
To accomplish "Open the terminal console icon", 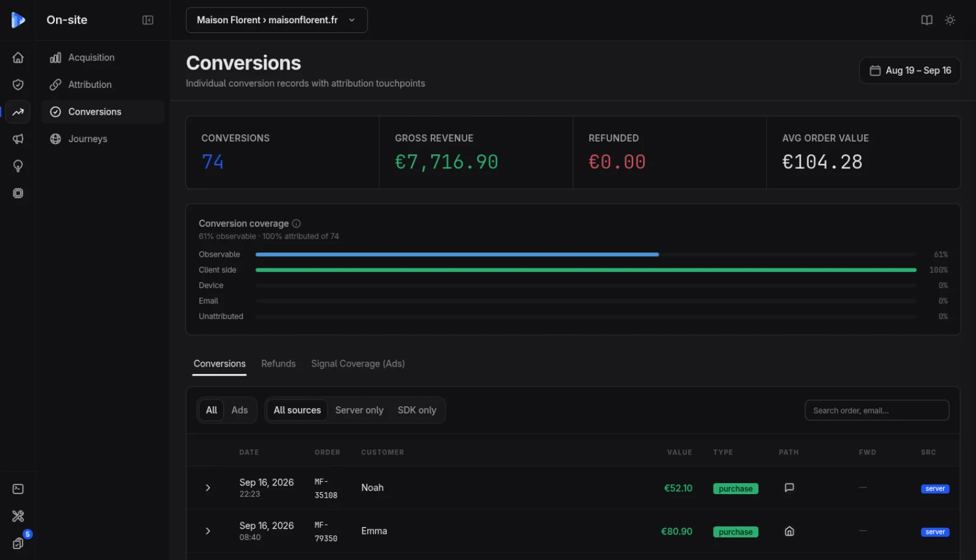I will tap(18, 489).
